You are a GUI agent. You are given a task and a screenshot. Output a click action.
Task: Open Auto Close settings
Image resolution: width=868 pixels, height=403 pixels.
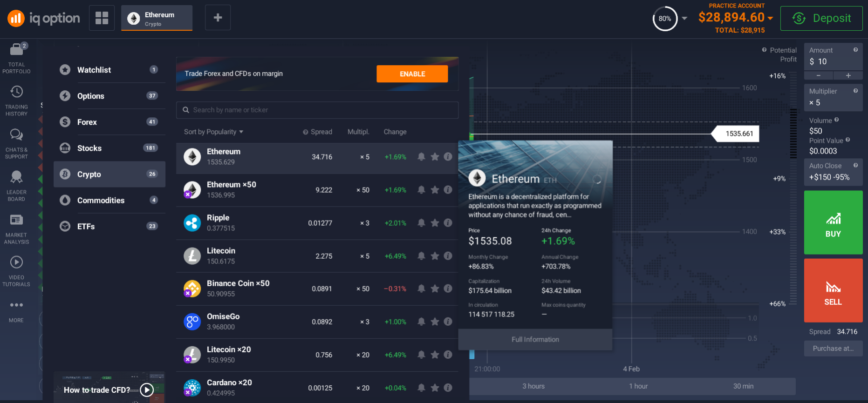(x=833, y=172)
